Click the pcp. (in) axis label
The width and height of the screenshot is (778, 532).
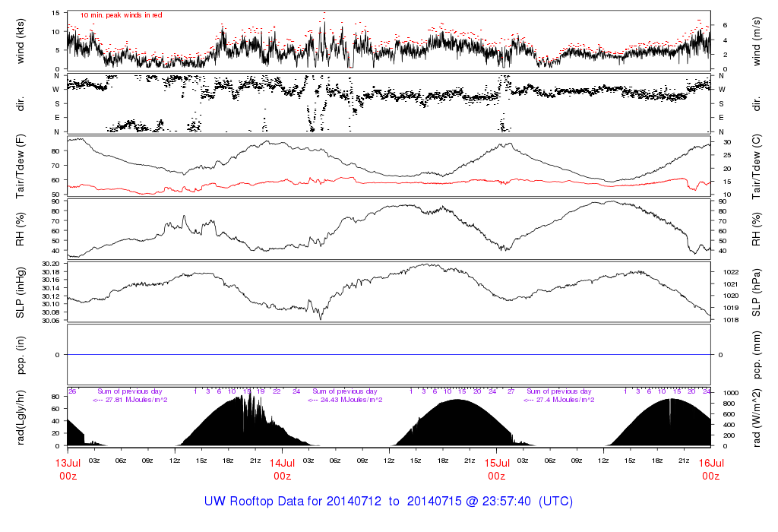(21, 355)
